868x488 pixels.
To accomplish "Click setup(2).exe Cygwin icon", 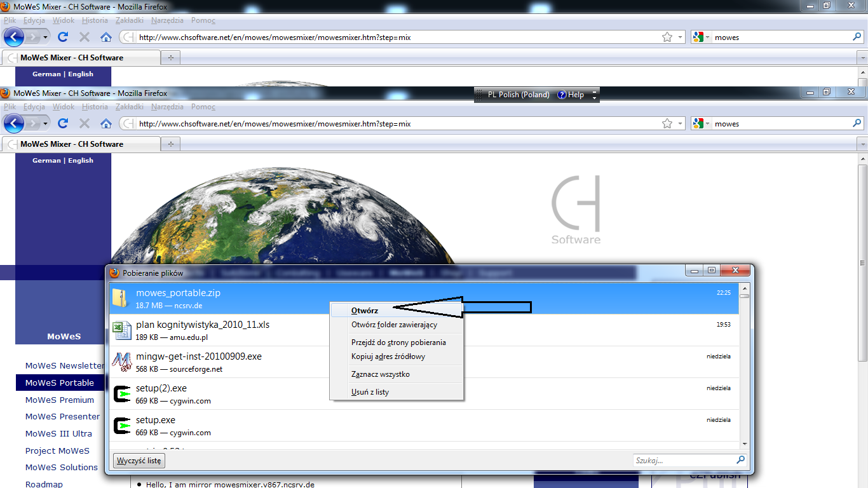I will [121, 394].
